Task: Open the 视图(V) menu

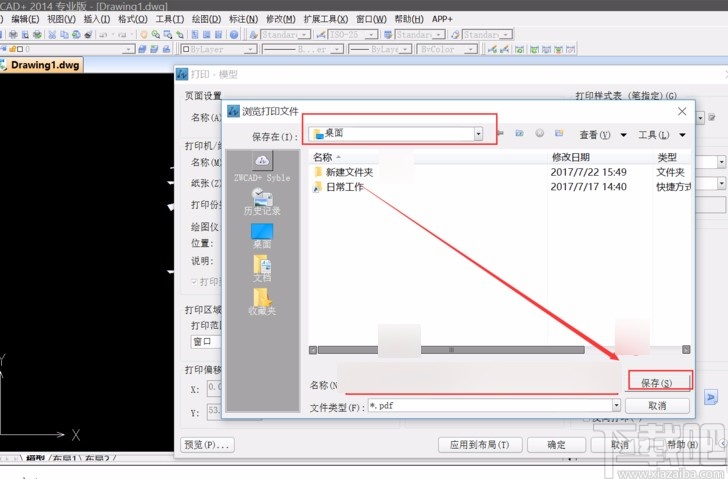Action: pos(61,19)
